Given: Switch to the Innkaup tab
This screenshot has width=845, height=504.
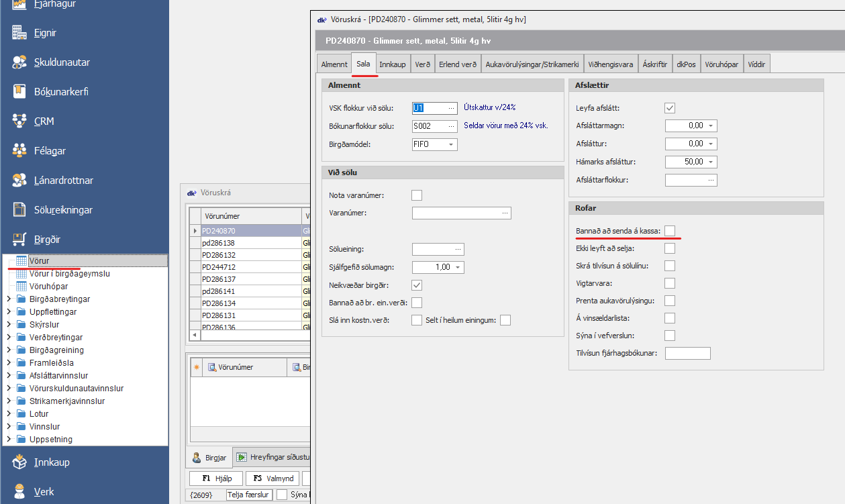Looking at the screenshot, I should [x=392, y=64].
